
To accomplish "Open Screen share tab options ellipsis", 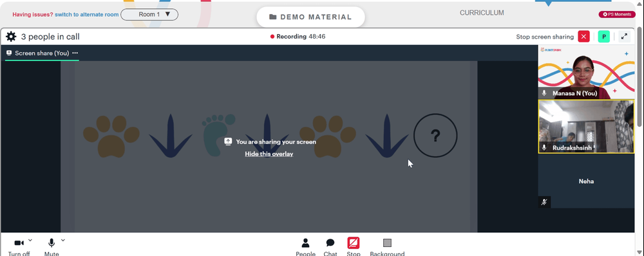I will click(75, 53).
